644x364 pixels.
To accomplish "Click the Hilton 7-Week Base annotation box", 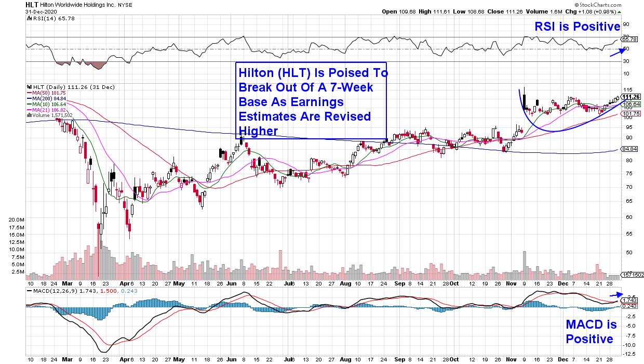I will [x=312, y=101].
